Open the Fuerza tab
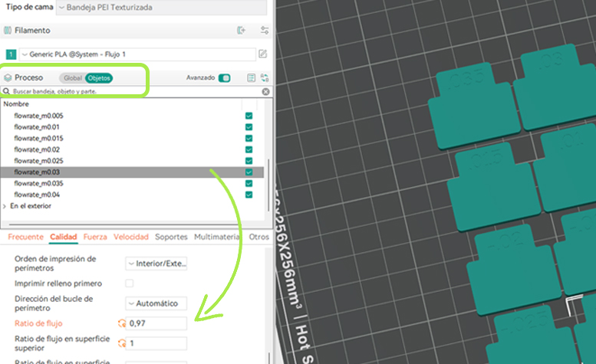This screenshot has width=596, height=364. point(95,237)
